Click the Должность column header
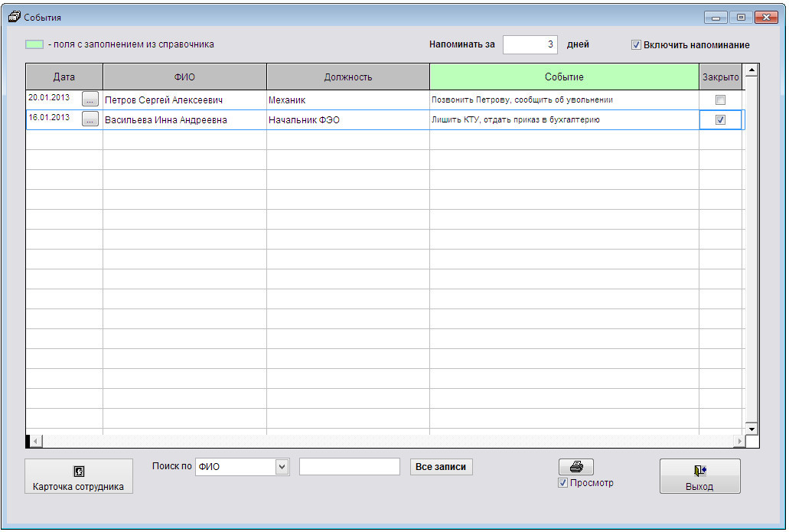This screenshot has height=532, width=789. [347, 77]
